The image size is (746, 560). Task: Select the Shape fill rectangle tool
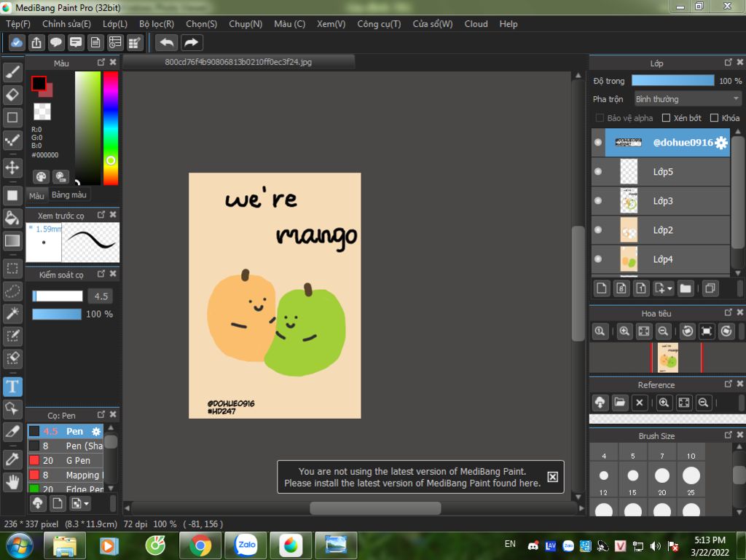(x=13, y=195)
